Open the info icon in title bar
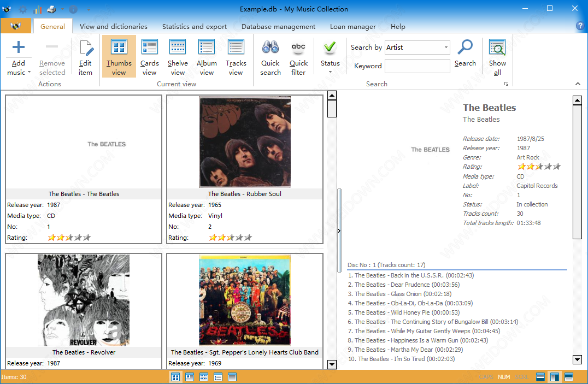 (x=73, y=9)
